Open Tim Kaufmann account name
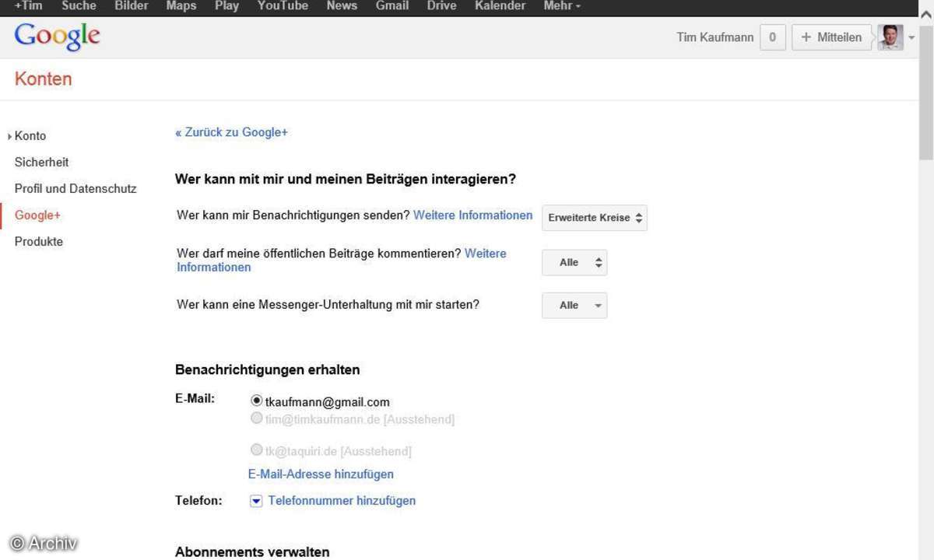The height and width of the screenshot is (560, 934). [715, 37]
